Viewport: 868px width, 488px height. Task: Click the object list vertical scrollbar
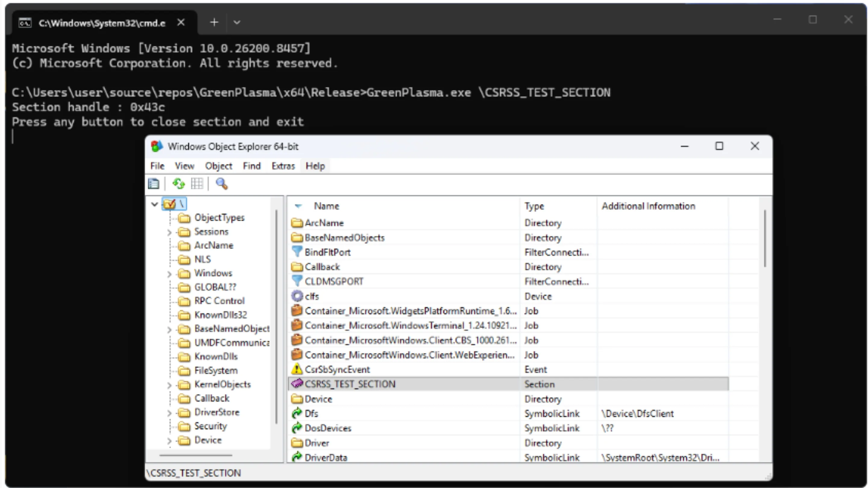(765, 239)
